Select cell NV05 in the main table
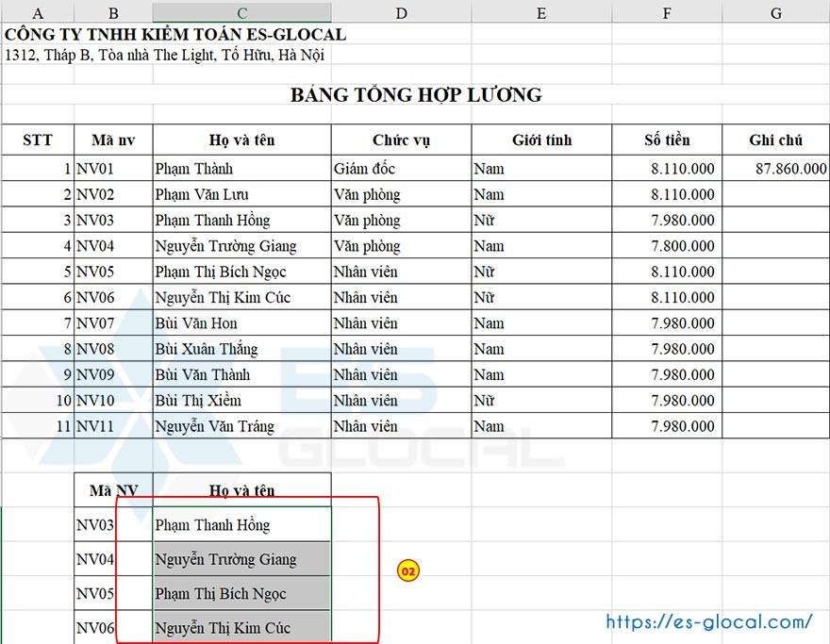The image size is (830, 644). pos(113,272)
